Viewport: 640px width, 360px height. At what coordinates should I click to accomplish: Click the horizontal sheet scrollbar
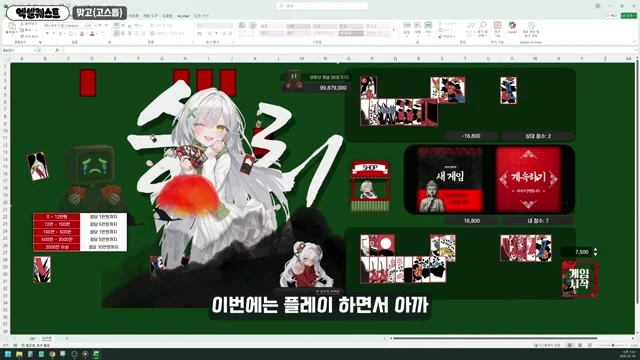click(x=495, y=338)
